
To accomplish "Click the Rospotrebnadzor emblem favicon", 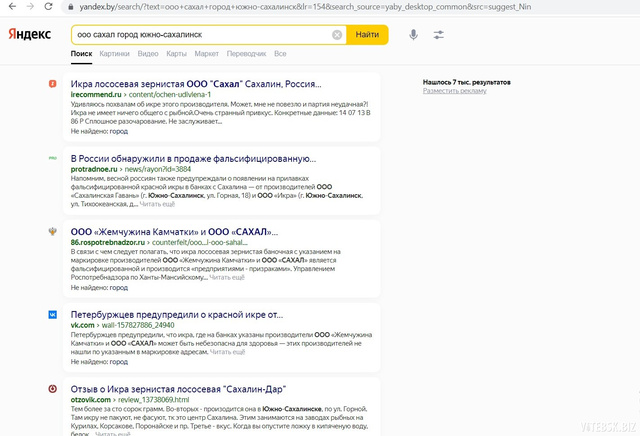I will 53,231.
